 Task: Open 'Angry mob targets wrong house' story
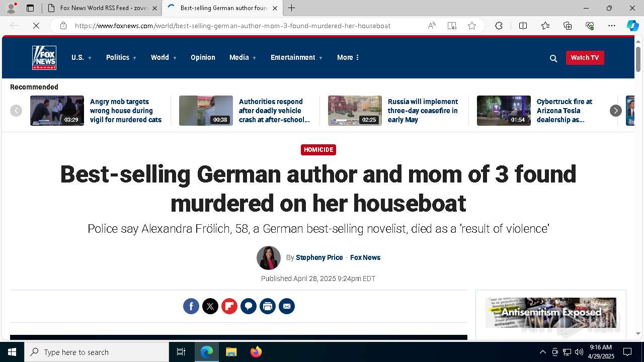[x=126, y=111]
